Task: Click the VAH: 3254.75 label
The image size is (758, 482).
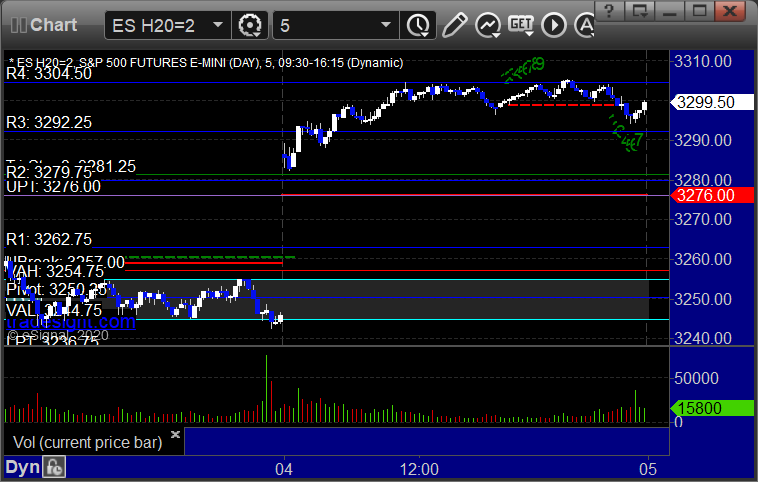Action: coord(55,271)
